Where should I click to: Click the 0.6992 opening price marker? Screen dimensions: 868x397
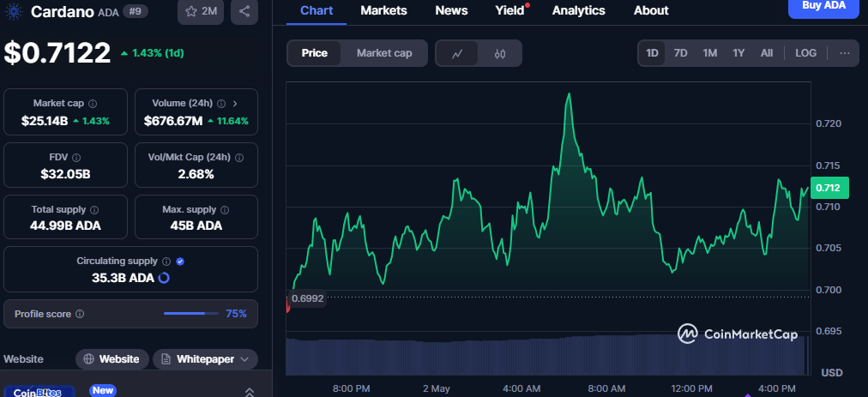coord(307,298)
